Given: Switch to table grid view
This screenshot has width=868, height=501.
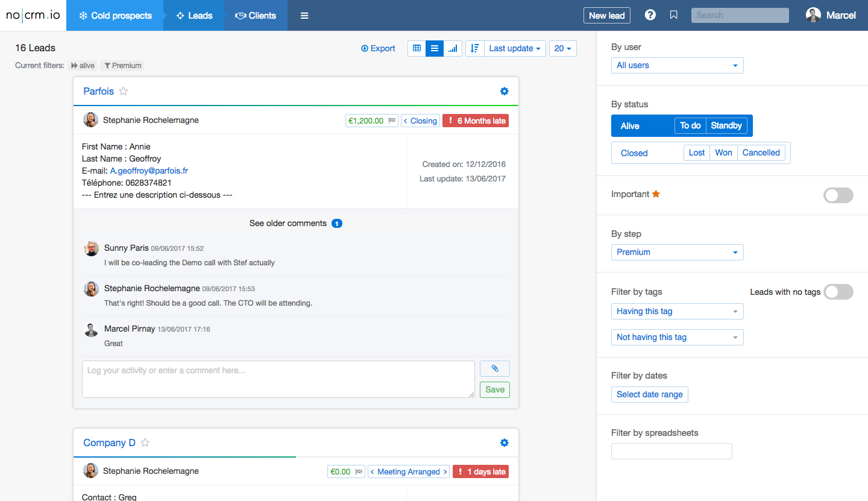Looking at the screenshot, I should (417, 48).
